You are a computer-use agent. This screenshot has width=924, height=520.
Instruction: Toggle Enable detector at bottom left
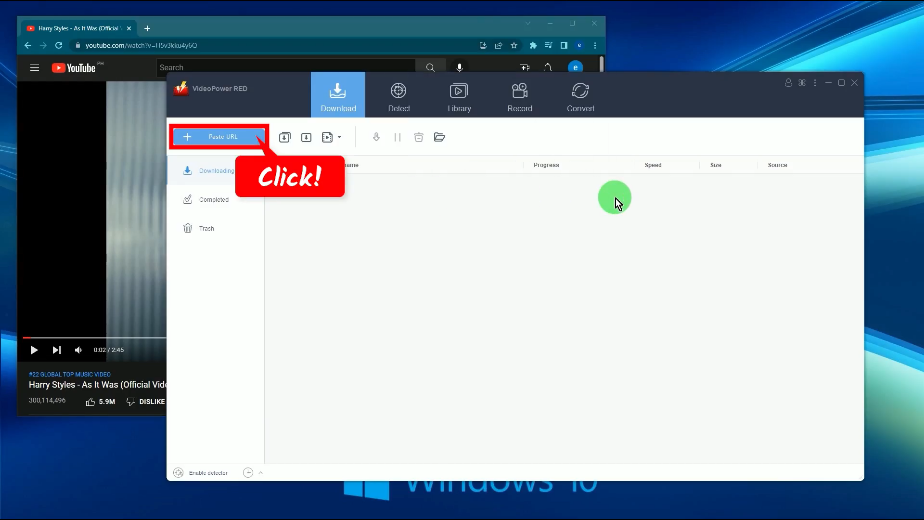pyautogui.click(x=200, y=473)
